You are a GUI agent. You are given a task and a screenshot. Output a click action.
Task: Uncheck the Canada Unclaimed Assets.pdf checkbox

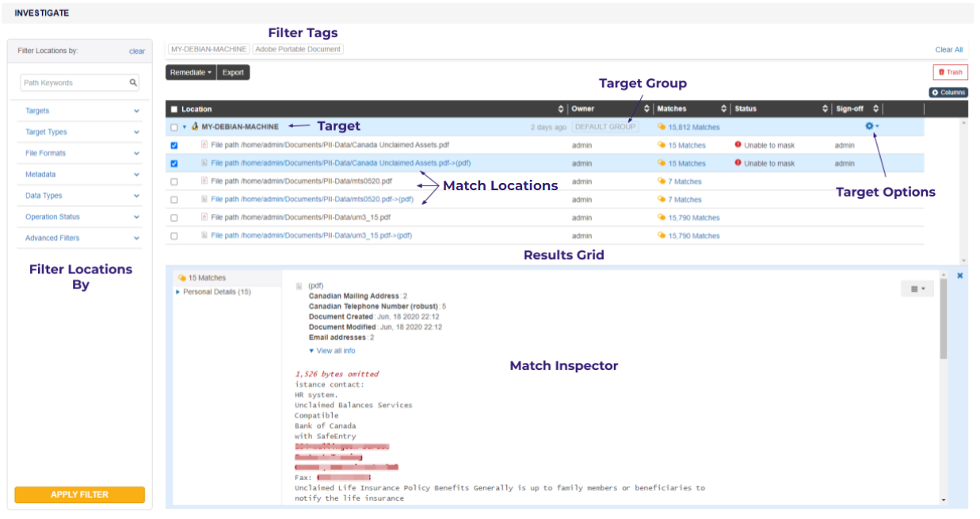(174, 146)
